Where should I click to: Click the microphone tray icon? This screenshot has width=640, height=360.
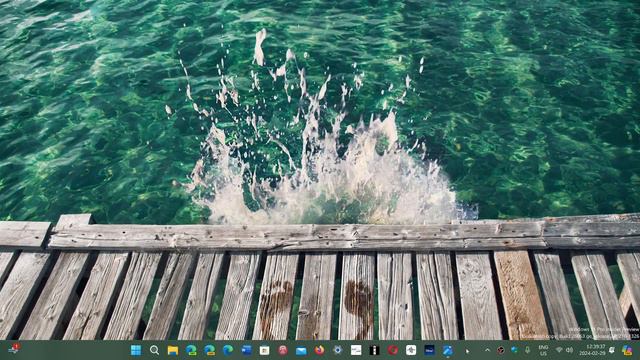click(528, 350)
